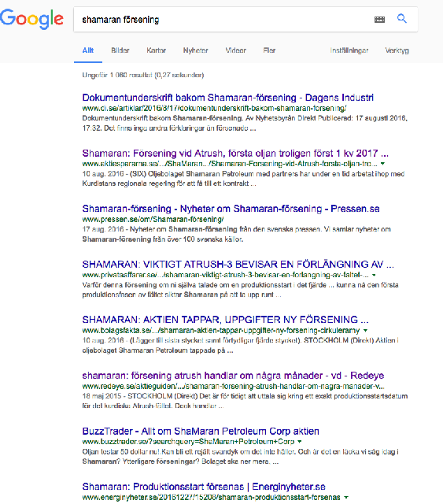This screenshot has height=504, width=443.
Task: Expand the Fler menu
Action: [269, 50]
